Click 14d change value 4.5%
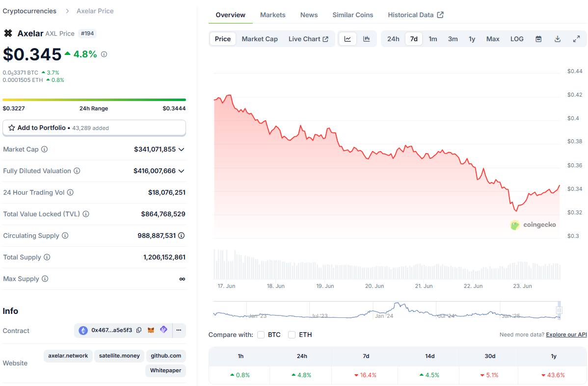588x386 pixels. pyautogui.click(x=429, y=375)
